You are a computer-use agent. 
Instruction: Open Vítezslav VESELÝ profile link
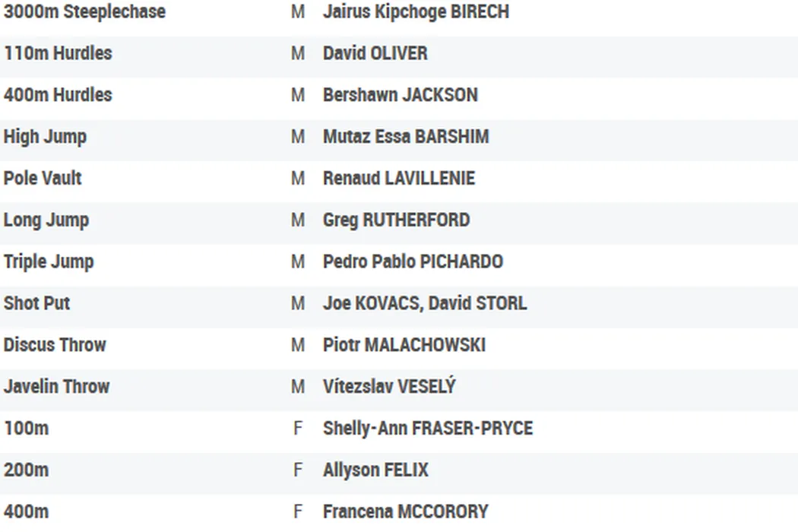389,387
